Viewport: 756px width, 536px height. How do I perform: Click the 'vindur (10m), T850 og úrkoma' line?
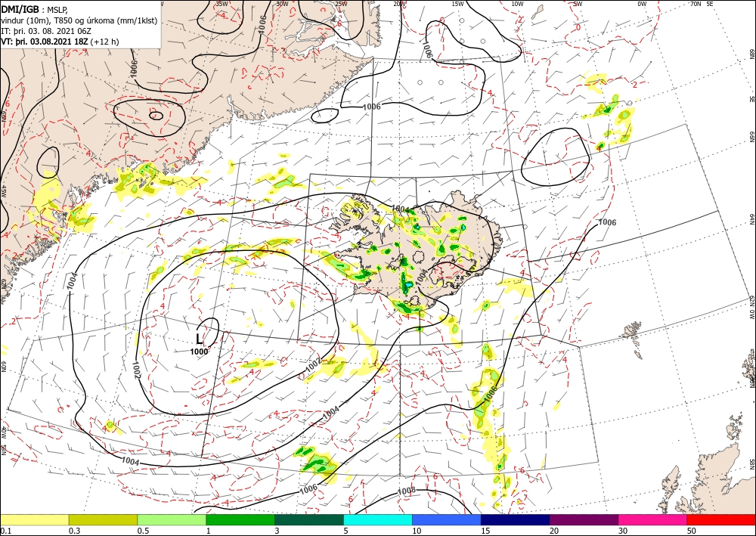pos(79,20)
